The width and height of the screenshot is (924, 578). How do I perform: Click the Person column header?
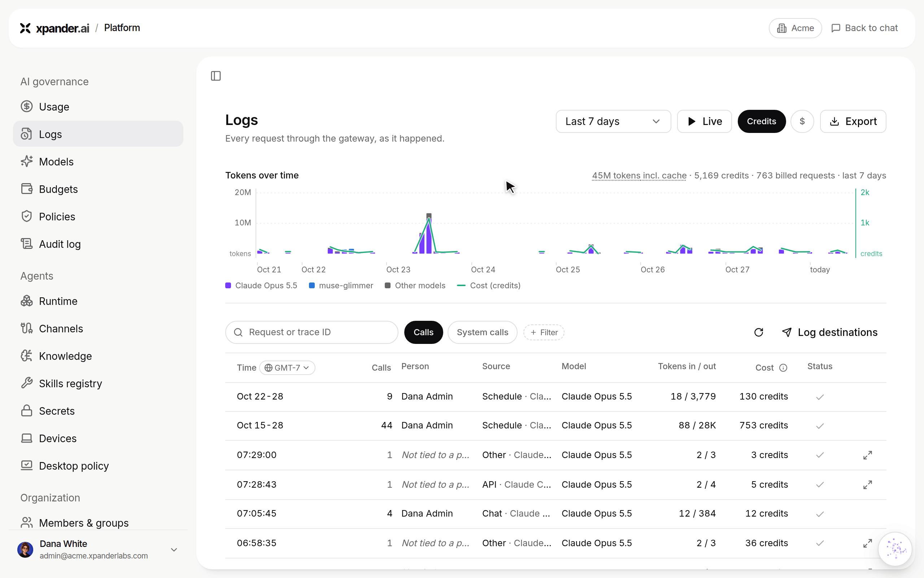(x=415, y=366)
